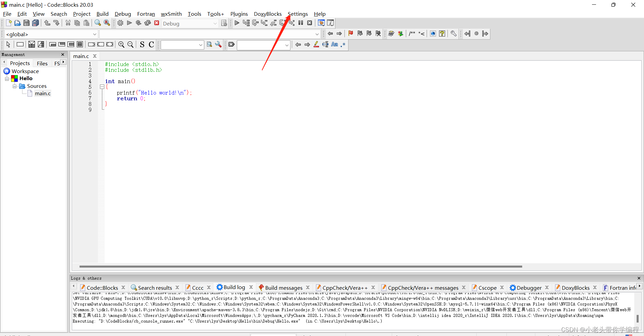Collapse the Hello project tree node
644x336 pixels.
(x=7, y=79)
